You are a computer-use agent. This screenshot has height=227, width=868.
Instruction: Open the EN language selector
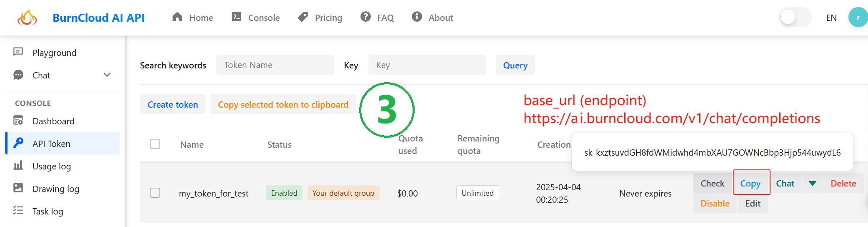point(831,18)
